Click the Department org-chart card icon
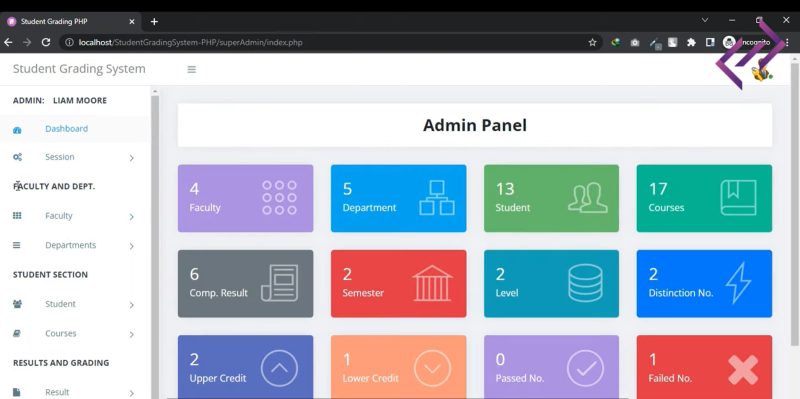 tap(437, 197)
